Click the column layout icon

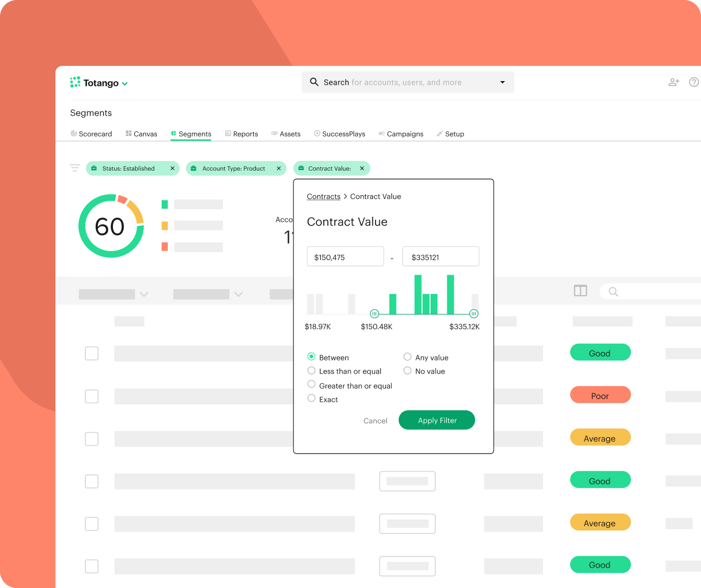pyautogui.click(x=581, y=291)
